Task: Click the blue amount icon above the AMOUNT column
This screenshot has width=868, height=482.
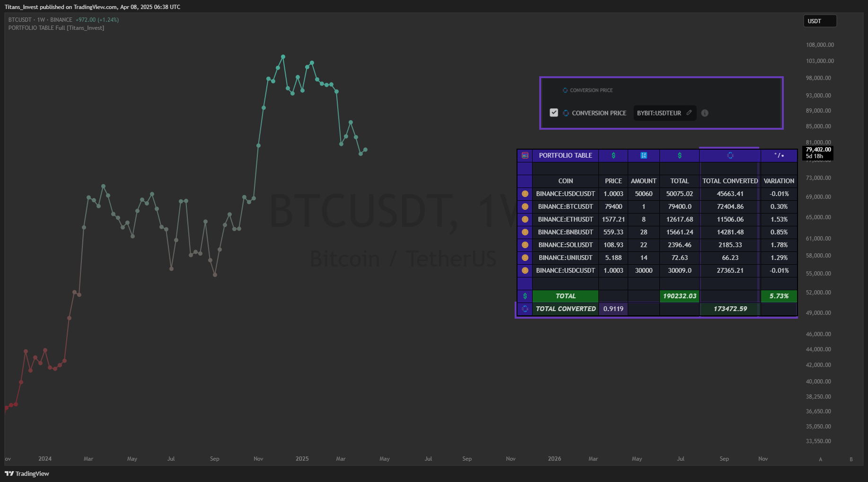Action: [644, 155]
